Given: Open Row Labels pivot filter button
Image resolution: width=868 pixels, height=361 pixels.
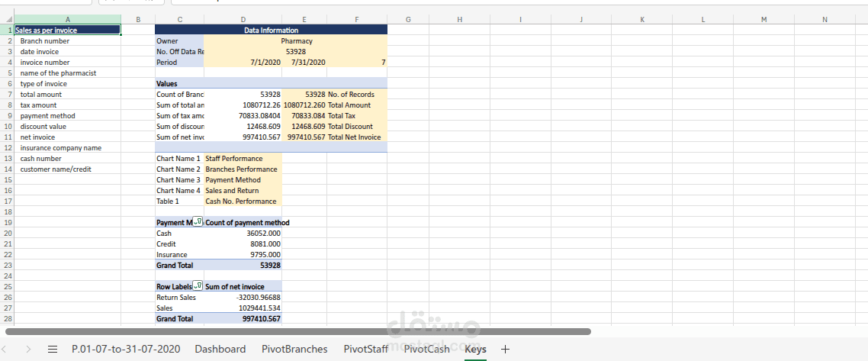Looking at the screenshot, I should [197, 286].
